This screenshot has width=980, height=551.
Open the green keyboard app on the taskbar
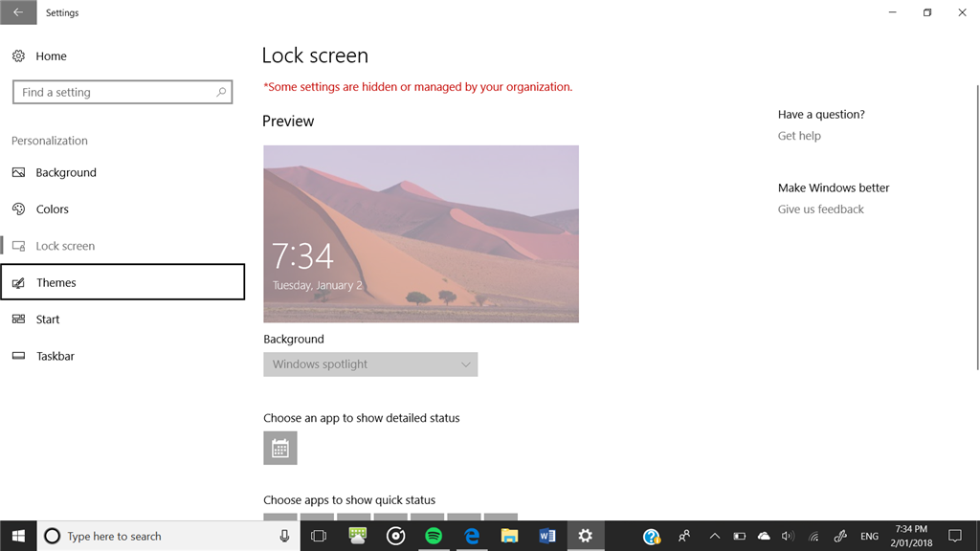pyautogui.click(x=358, y=536)
